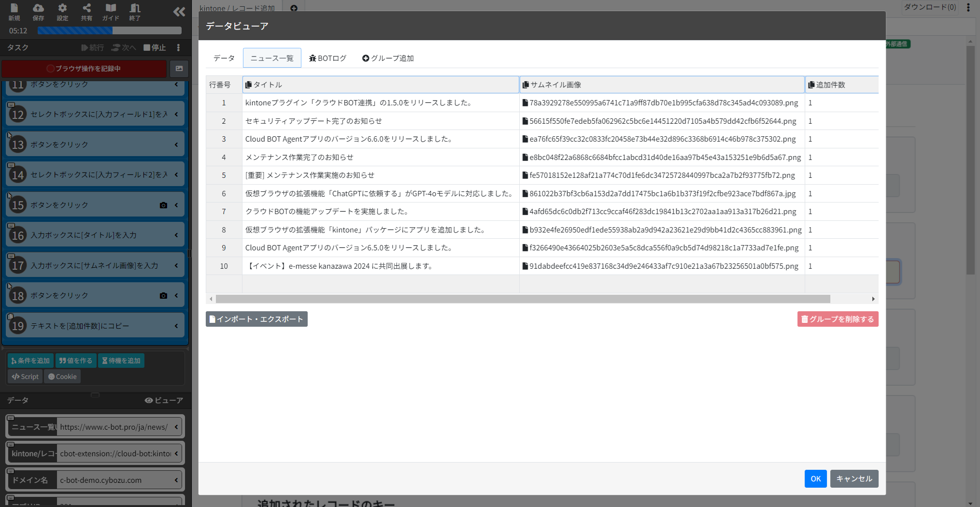The image size is (980, 507).
Task: Click 追加件数 column header icon
Action: click(x=811, y=85)
